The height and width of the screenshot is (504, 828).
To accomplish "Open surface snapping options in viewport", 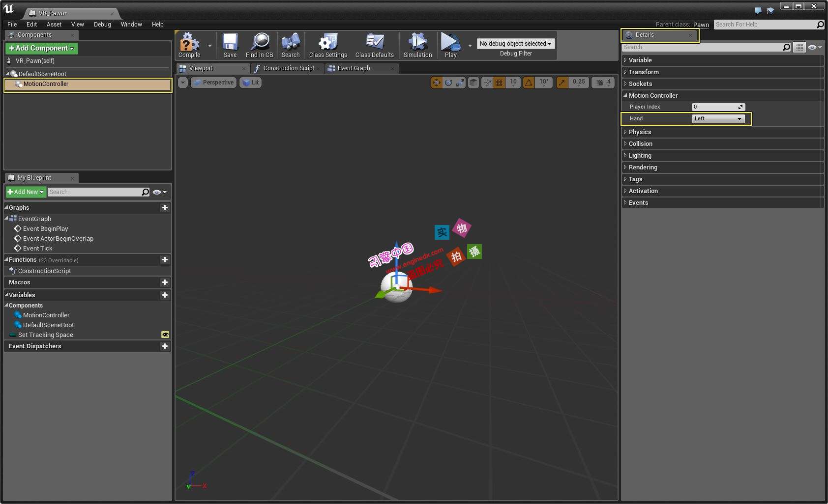I will point(487,83).
